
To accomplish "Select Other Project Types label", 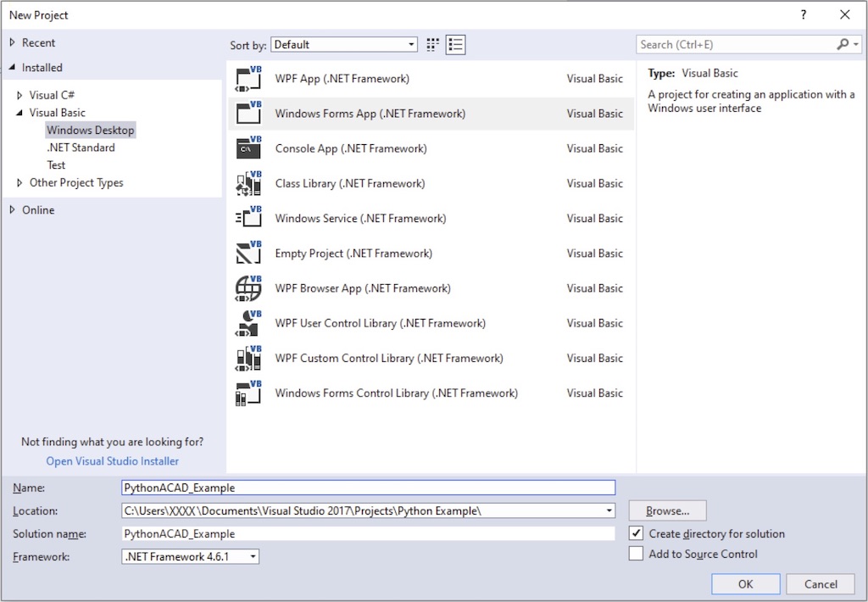I will pyautogui.click(x=76, y=183).
